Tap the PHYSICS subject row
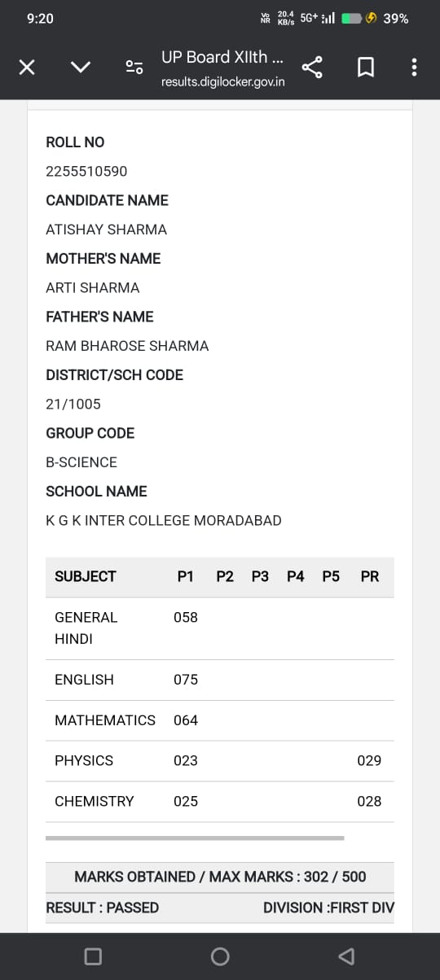The height and width of the screenshot is (980, 440). [x=220, y=761]
